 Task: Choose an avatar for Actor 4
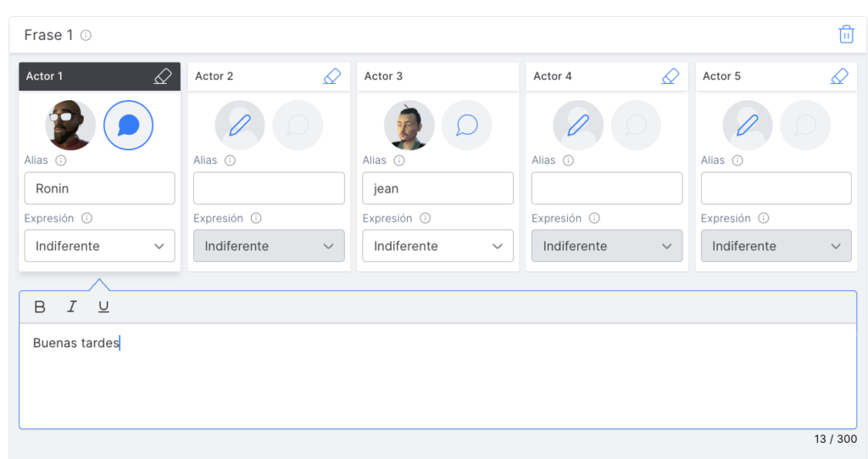coord(578,126)
